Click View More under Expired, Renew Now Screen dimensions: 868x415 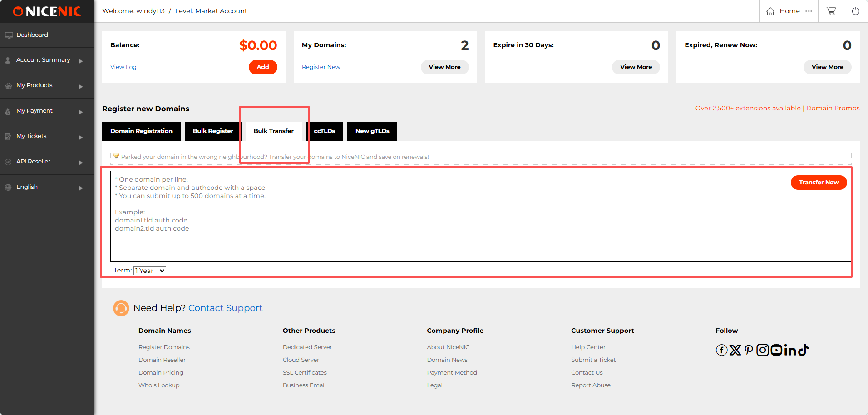coord(828,67)
